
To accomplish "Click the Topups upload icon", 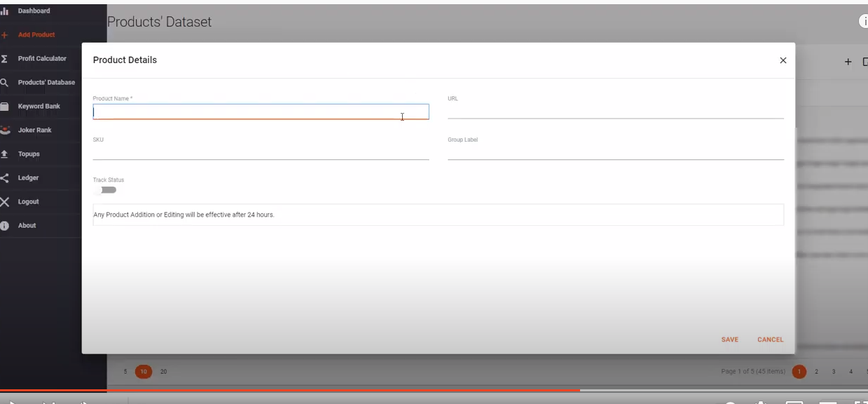I will [x=4, y=154].
